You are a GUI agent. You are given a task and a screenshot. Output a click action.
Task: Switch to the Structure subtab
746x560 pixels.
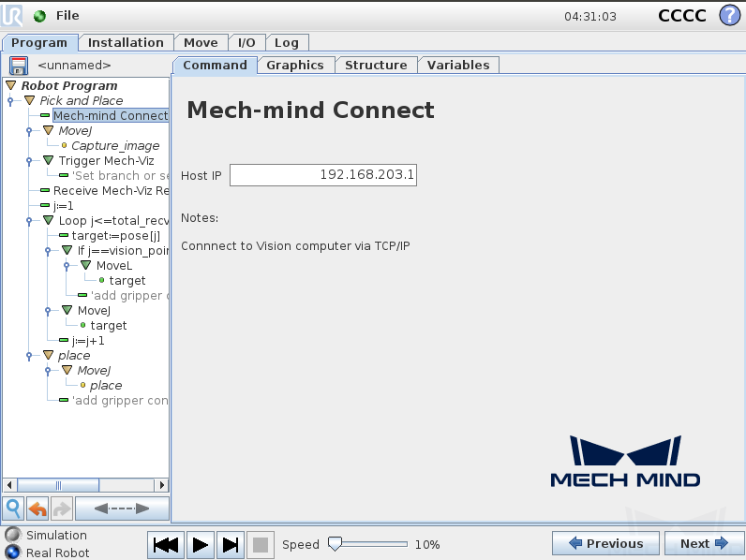pyautogui.click(x=376, y=66)
